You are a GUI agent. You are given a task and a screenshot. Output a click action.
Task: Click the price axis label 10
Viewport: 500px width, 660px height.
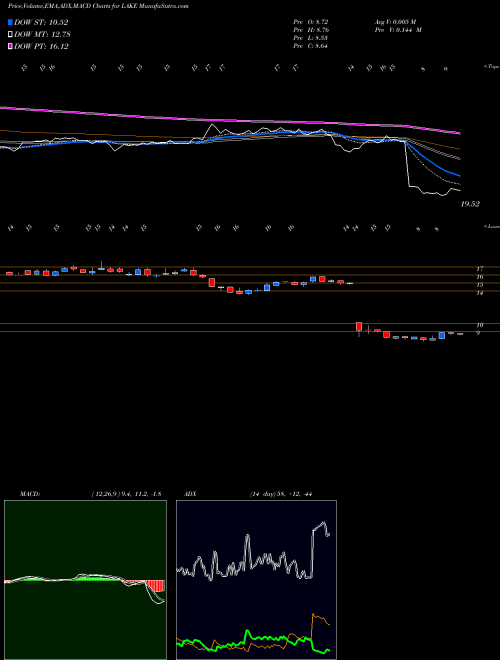pos(479,325)
